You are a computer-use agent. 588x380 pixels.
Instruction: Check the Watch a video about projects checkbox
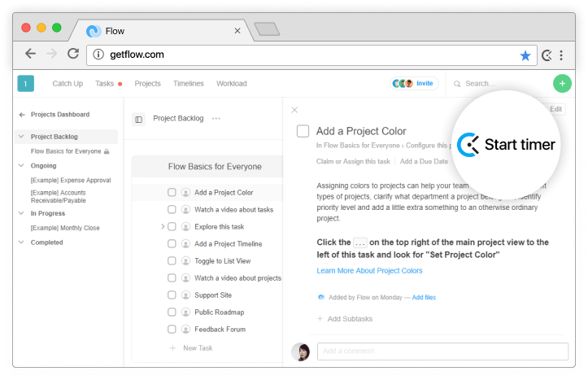pos(172,278)
